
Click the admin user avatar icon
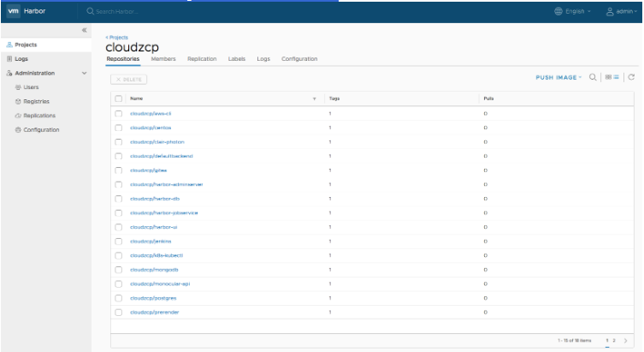click(610, 11)
